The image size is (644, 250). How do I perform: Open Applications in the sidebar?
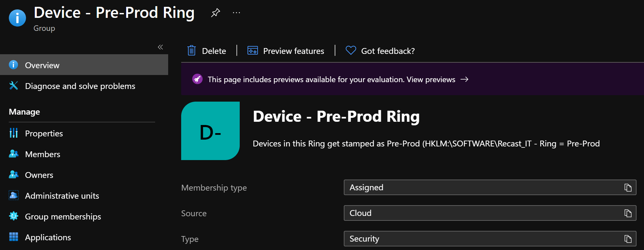[48, 237]
